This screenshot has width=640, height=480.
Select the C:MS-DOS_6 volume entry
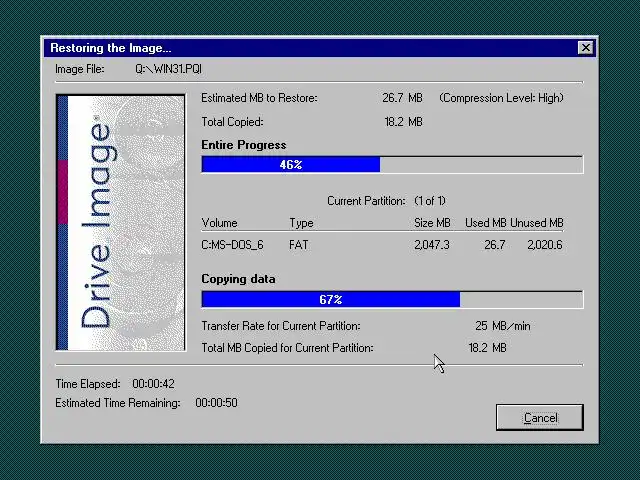pyautogui.click(x=232, y=245)
